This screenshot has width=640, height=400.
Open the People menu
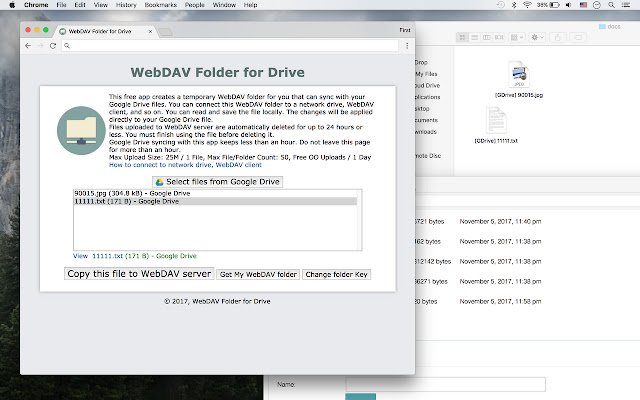coord(195,5)
